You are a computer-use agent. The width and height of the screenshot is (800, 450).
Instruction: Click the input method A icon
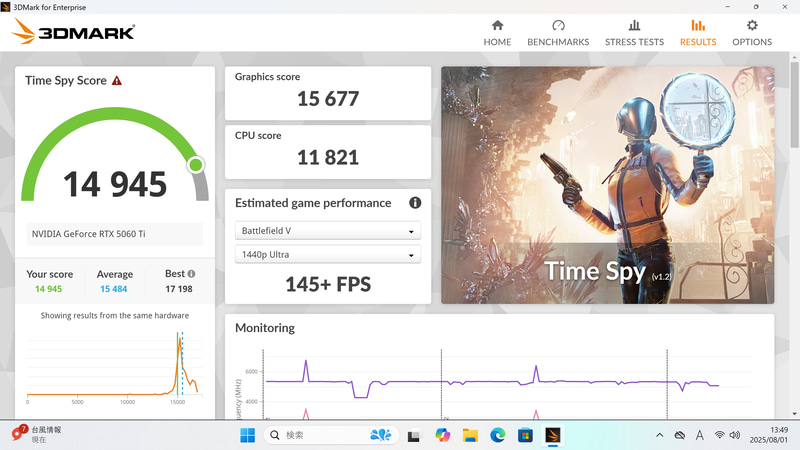699,435
